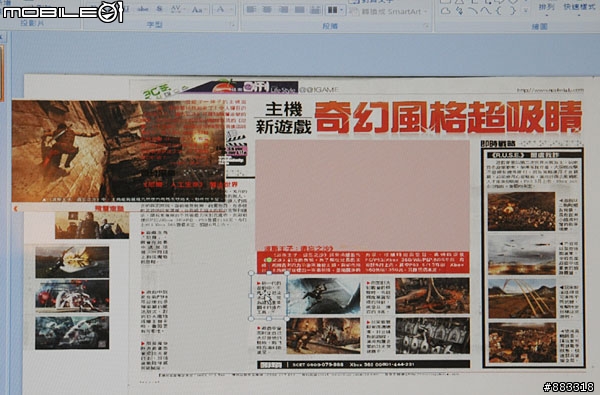Screen dimensions: 600x395
Task: Expand the shapes gallery more arrow
Action: pyautogui.click(x=526, y=11)
